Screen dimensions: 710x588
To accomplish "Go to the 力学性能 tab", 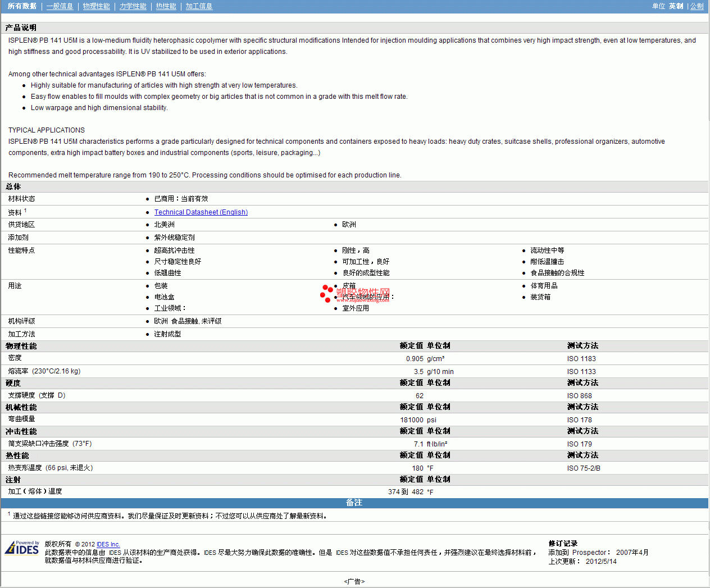I will (x=133, y=6).
